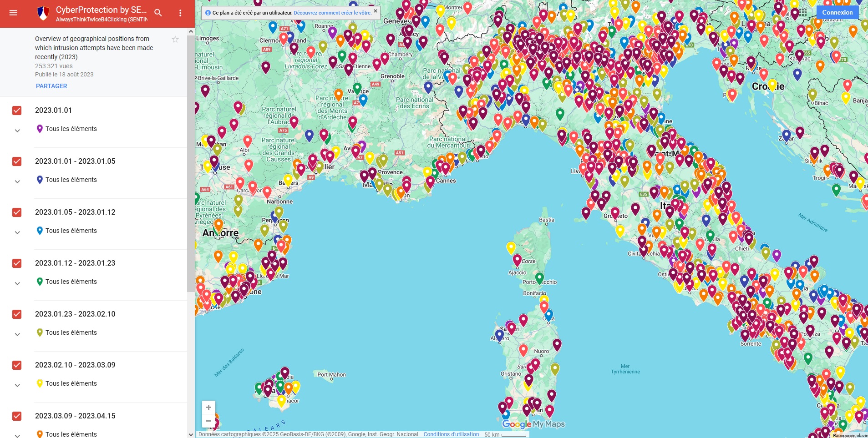Expand the 2023.02.10 - 2023.03.09 layer chevron
This screenshot has height=438, width=868.
(x=17, y=385)
